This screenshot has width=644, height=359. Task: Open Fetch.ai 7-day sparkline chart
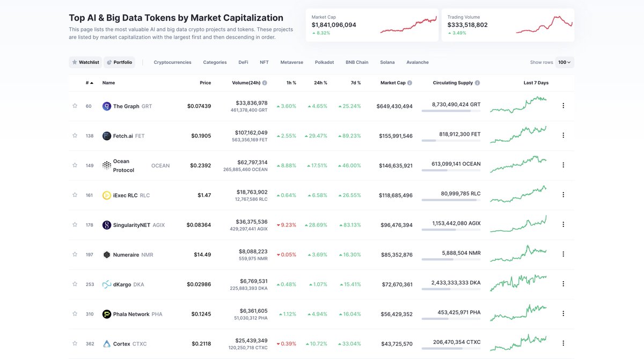518,135
